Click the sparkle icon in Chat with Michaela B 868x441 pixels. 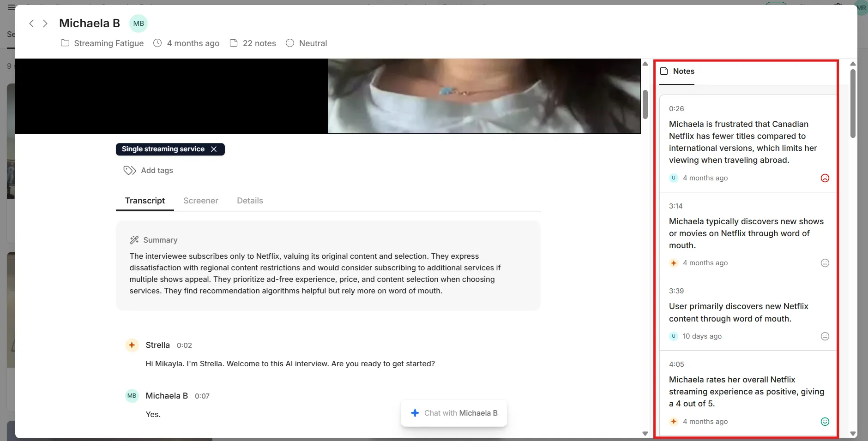415,413
